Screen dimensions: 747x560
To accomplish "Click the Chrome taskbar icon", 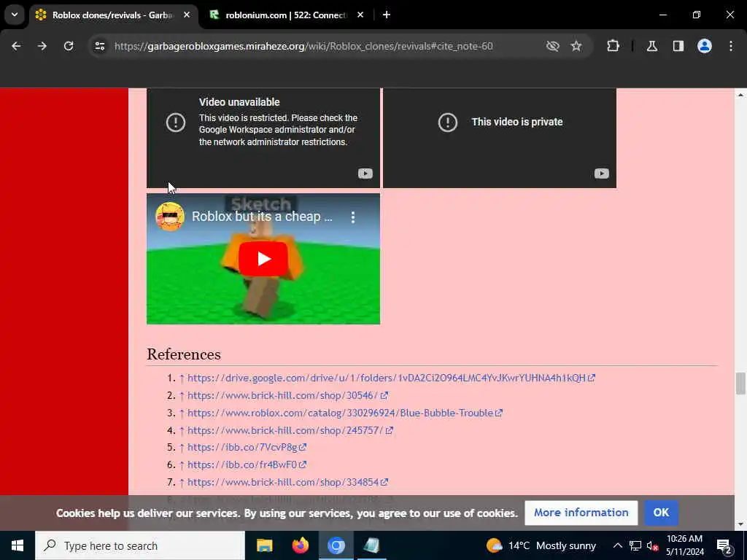I will pos(336,545).
